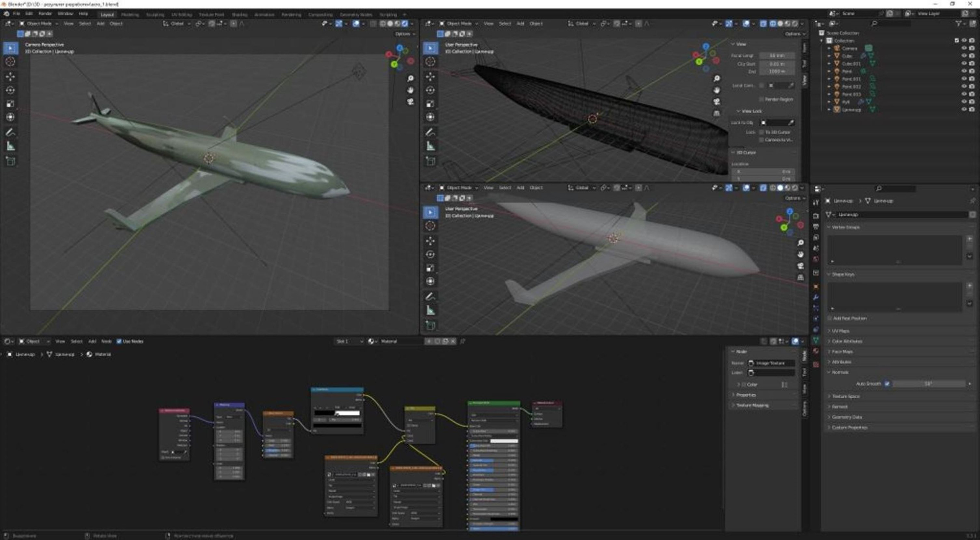
Task: Click the zoom magnifier in camera viewport
Action: coord(410,79)
